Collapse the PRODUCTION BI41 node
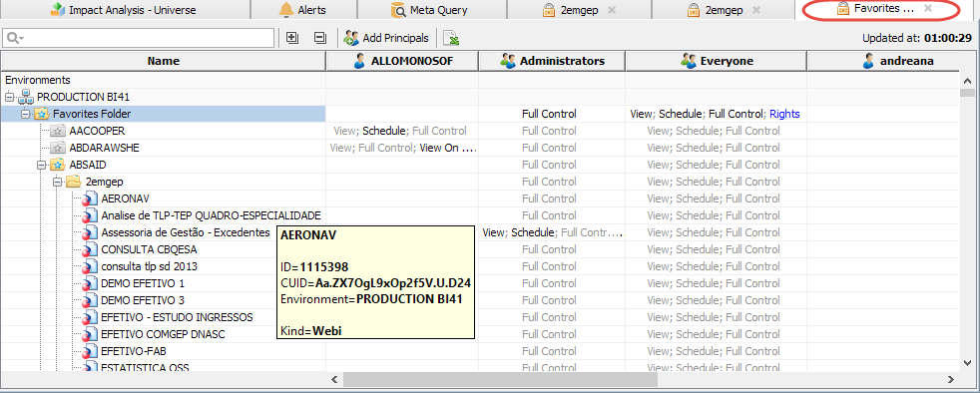The height and width of the screenshot is (393, 980). click(9, 97)
